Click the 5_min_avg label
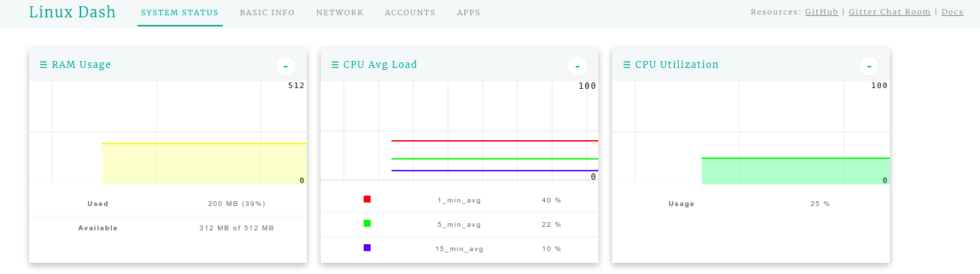Screen dimensions: 980x274 (x=459, y=225)
